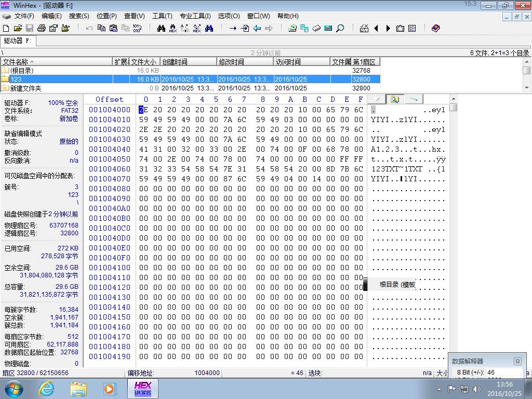Take snapshot with camera icon
This screenshot has width=532, height=399.
click(x=401, y=28)
